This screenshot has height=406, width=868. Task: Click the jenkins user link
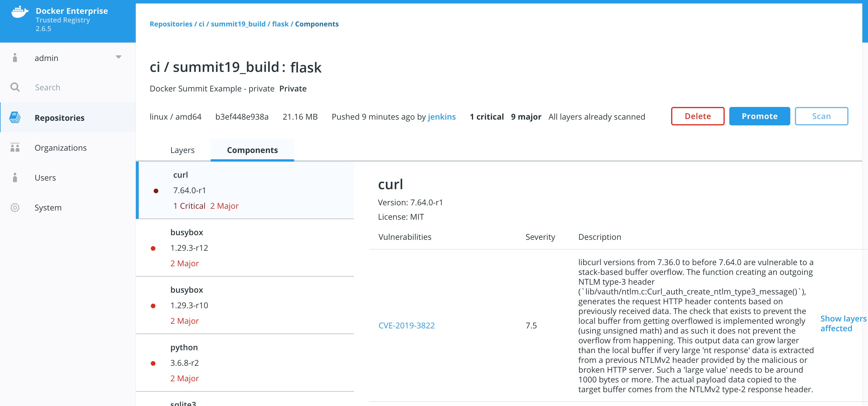point(441,117)
